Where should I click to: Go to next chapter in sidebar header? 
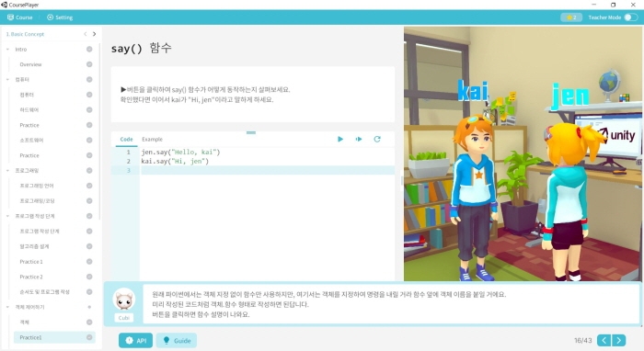(x=94, y=34)
